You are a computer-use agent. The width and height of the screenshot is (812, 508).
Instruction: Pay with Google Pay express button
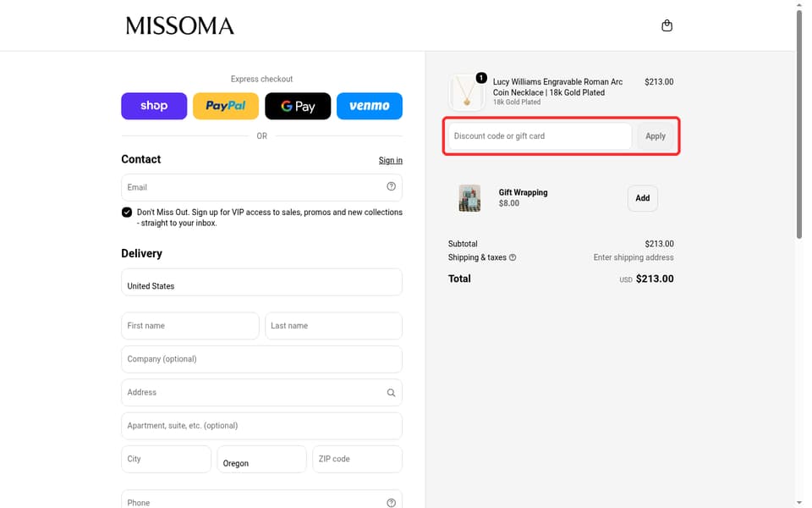coord(298,106)
